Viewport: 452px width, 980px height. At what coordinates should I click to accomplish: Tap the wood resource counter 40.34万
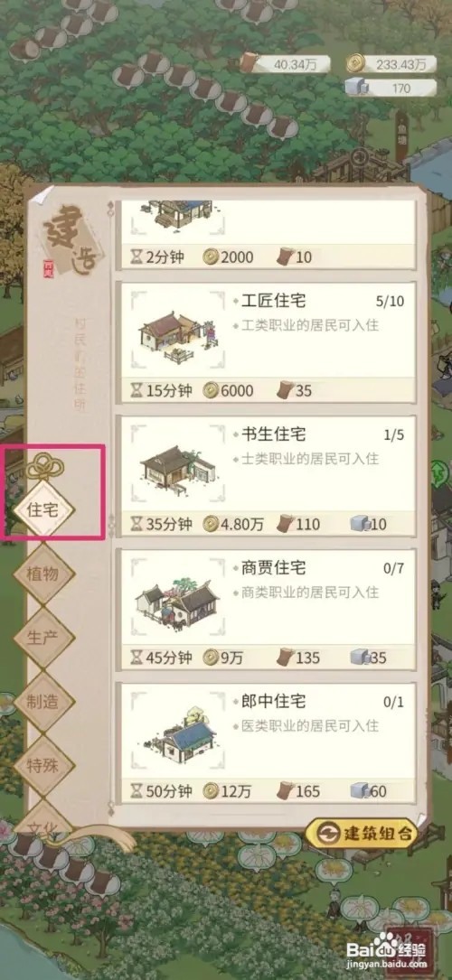[286, 63]
